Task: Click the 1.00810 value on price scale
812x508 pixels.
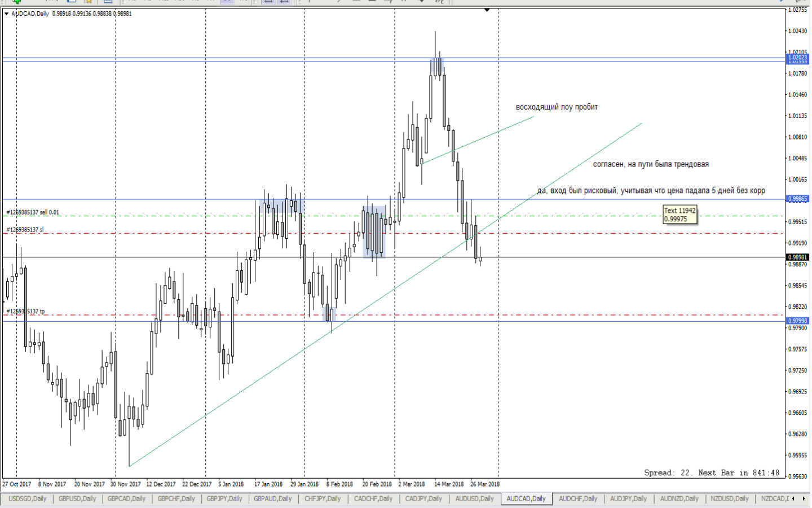Action: pyautogui.click(x=797, y=137)
